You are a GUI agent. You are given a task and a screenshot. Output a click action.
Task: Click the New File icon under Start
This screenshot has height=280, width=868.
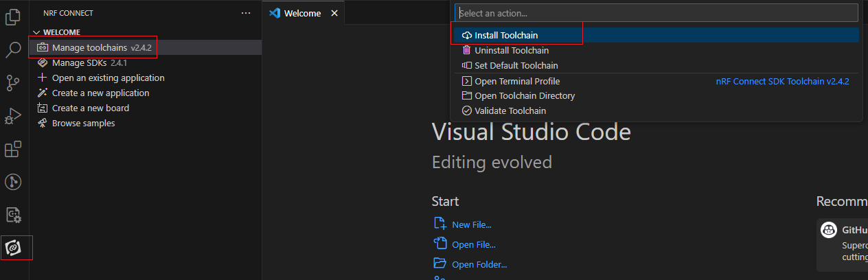[439, 224]
